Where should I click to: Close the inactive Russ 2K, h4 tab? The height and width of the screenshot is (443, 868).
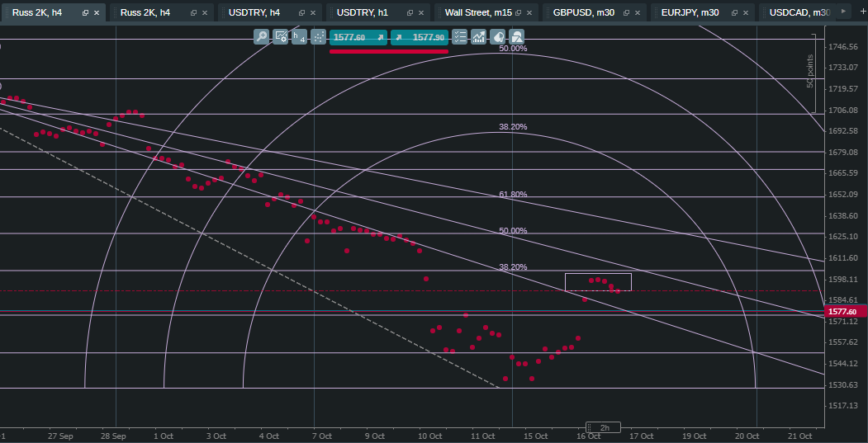pyautogui.click(x=205, y=12)
